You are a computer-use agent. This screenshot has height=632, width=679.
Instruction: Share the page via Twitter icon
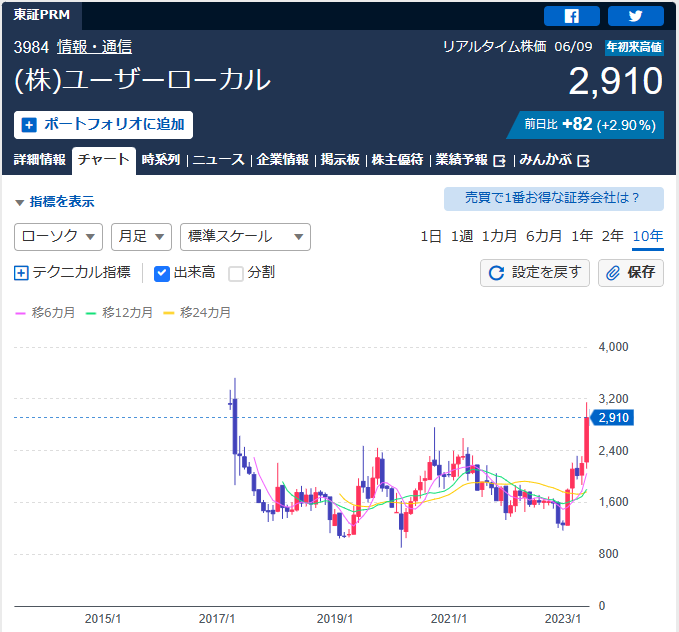click(x=635, y=16)
